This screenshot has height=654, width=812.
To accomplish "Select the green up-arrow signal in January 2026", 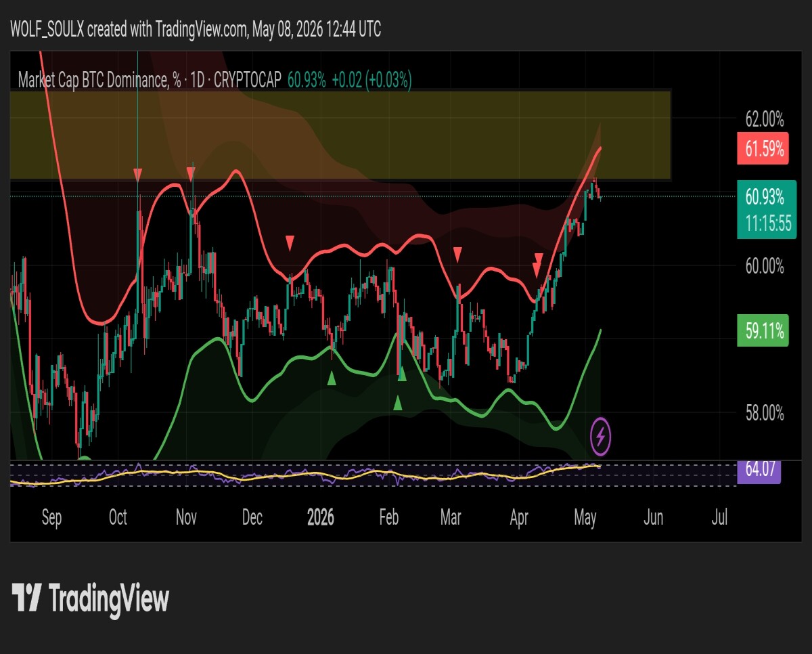I will (x=332, y=378).
